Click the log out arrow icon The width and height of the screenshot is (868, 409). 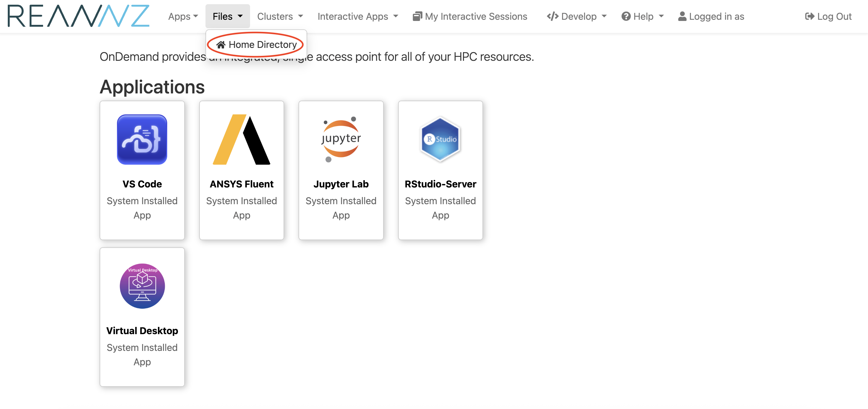(809, 16)
